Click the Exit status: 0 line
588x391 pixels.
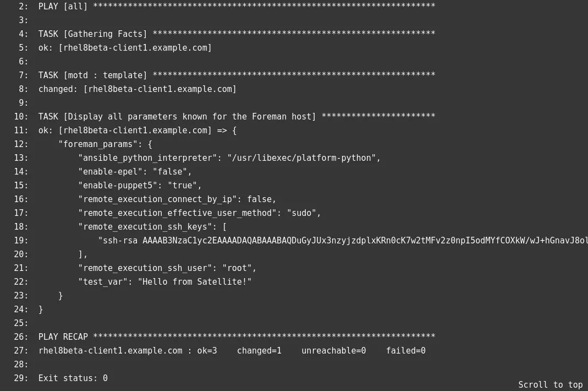(x=73, y=378)
